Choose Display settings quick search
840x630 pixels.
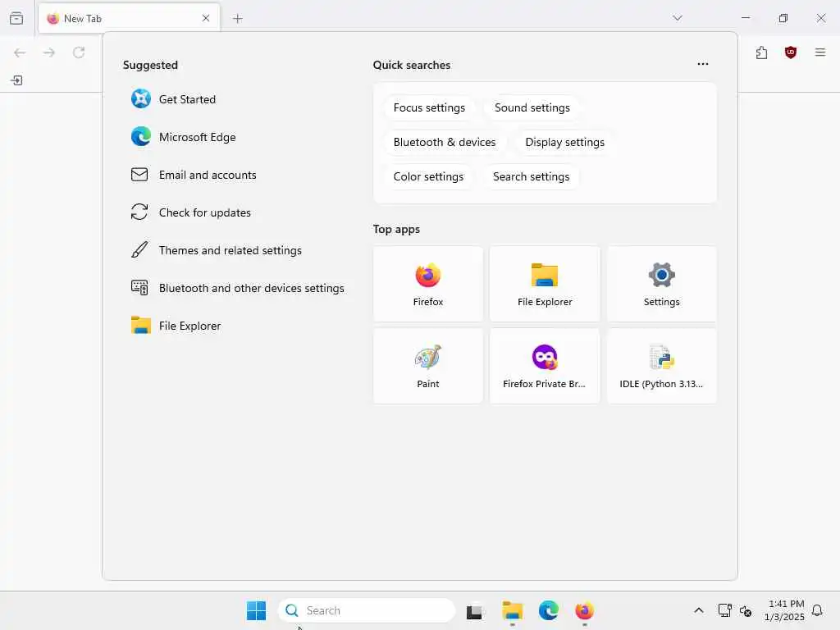564,142
